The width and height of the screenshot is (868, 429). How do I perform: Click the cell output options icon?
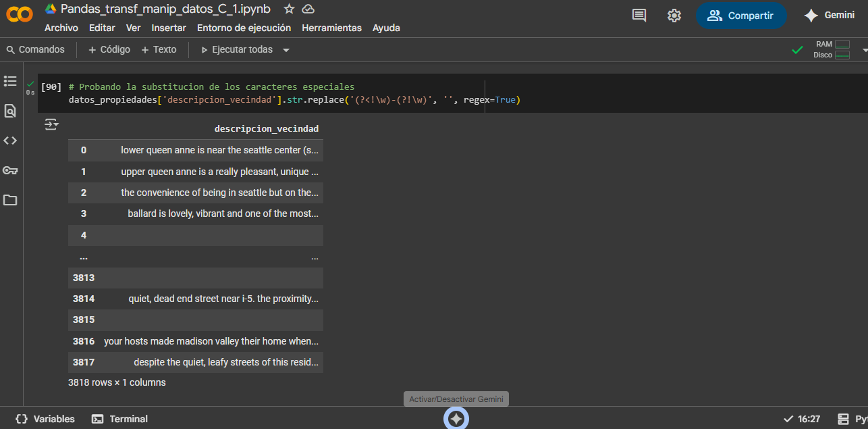[51, 124]
